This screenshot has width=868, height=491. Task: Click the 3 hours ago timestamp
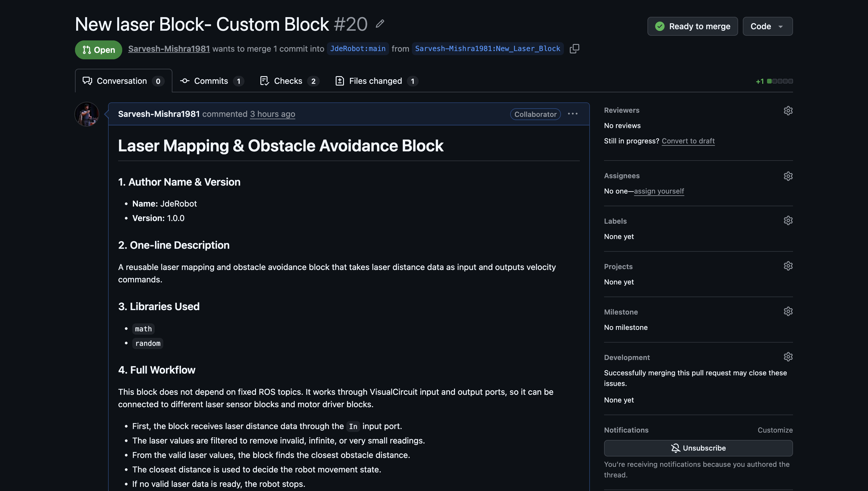coord(272,114)
